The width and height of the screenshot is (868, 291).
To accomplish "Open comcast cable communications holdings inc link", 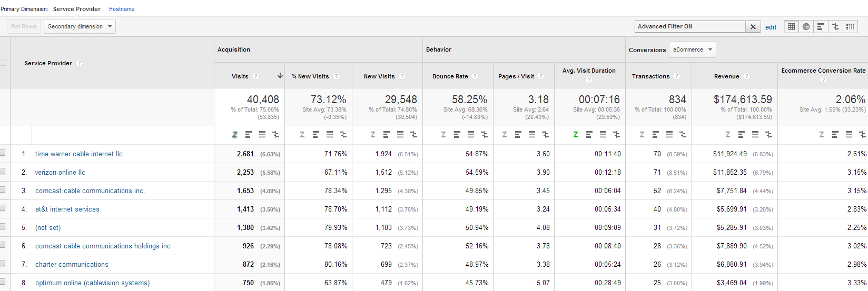I will 103,246.
